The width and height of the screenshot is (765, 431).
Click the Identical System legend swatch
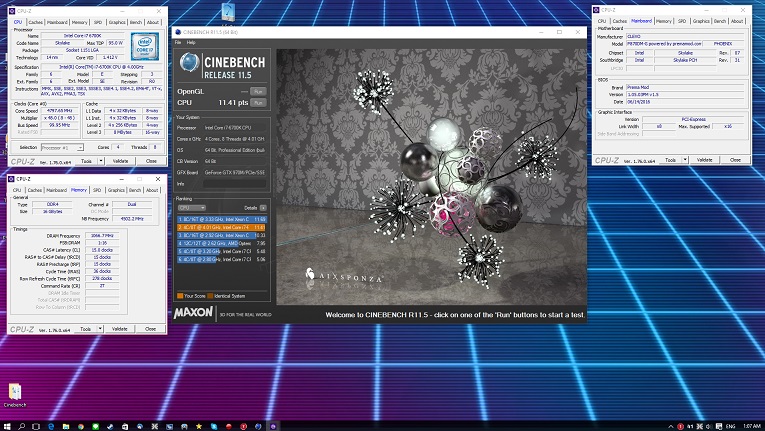(x=210, y=296)
